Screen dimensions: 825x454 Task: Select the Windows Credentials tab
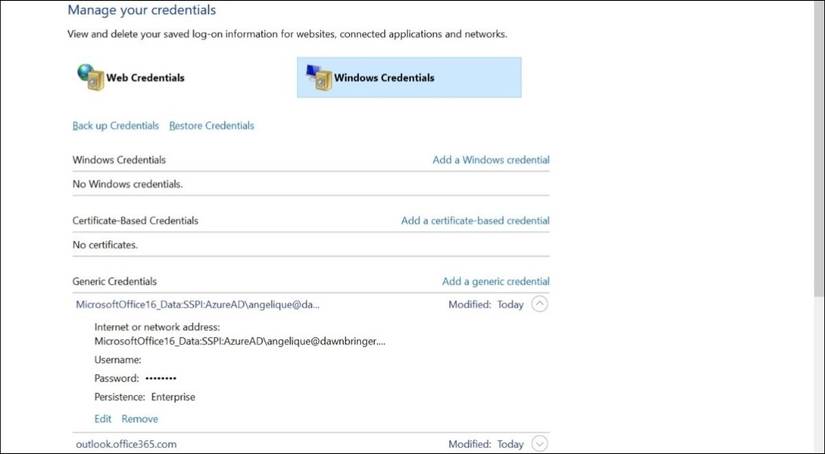click(x=409, y=77)
